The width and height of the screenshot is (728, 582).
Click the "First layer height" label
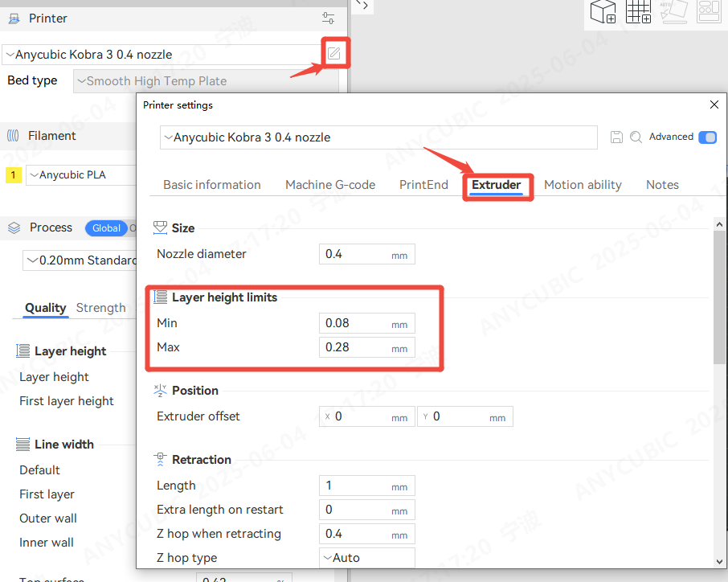pyautogui.click(x=67, y=401)
